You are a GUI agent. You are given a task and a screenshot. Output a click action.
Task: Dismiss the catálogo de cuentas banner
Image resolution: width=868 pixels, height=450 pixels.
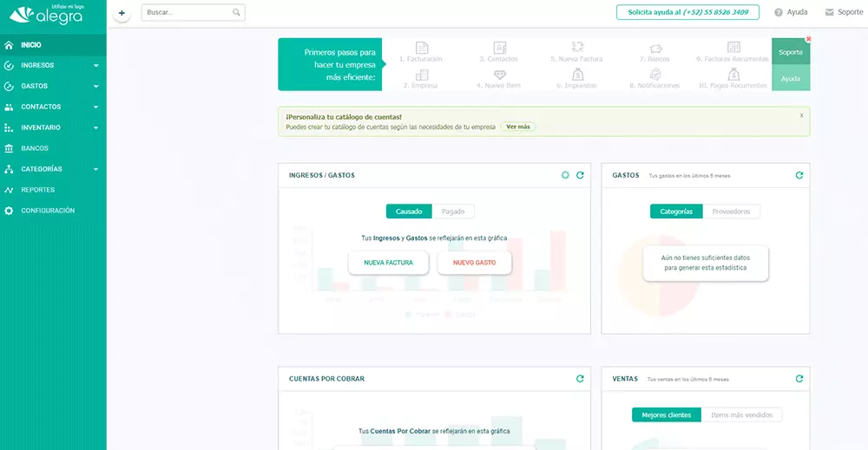[x=801, y=114]
